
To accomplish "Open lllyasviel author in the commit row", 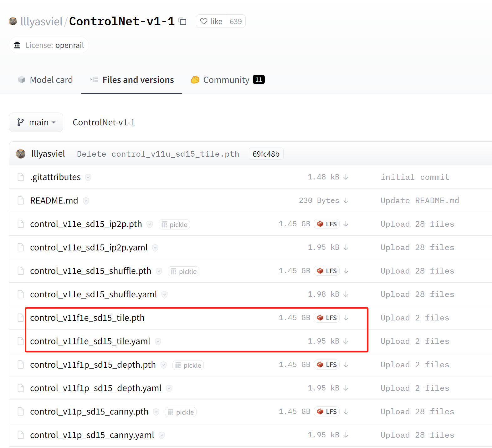I will click(x=48, y=154).
